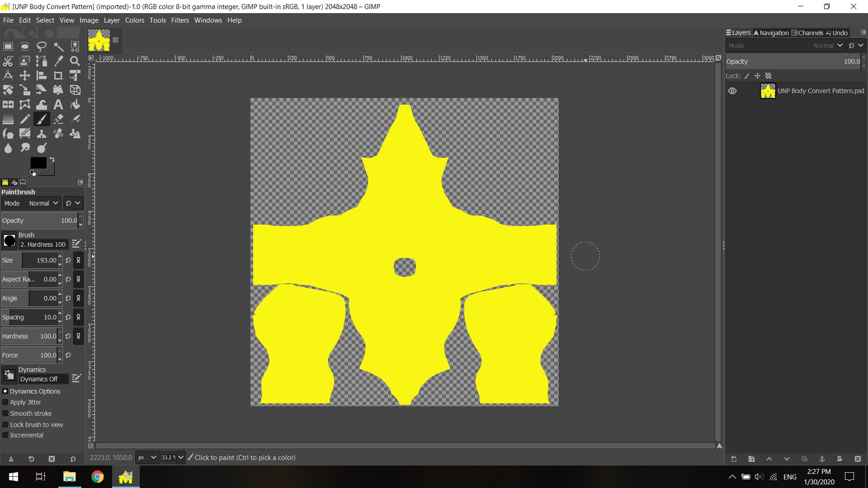Select the Fuzzy Select magic wand tool
The height and width of the screenshot is (488, 868).
point(58,47)
